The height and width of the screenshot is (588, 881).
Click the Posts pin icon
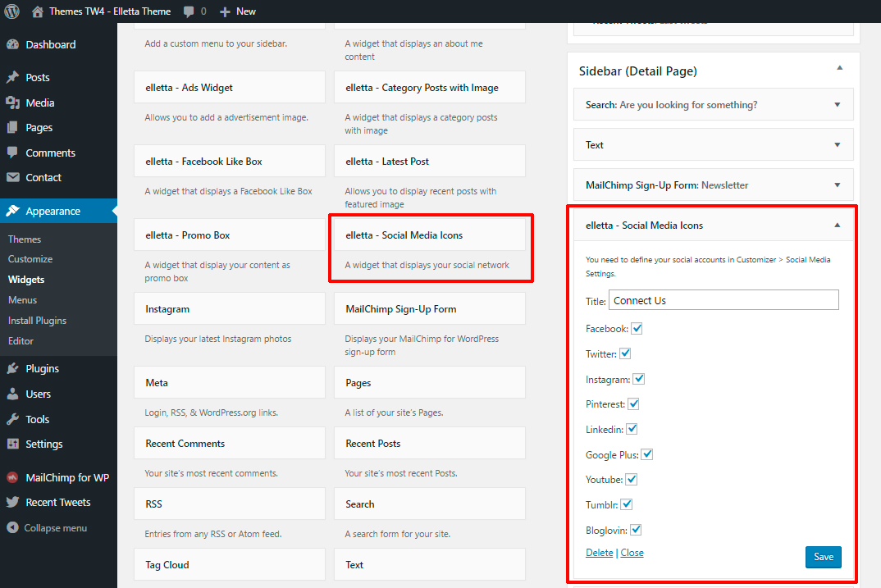(13, 77)
